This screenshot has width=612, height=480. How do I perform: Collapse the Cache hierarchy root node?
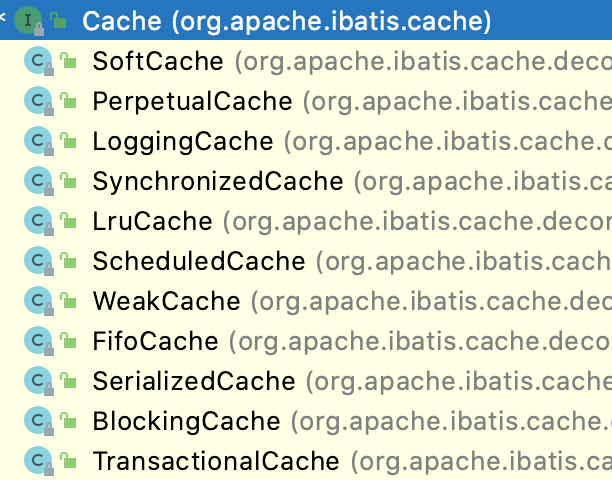5,19
